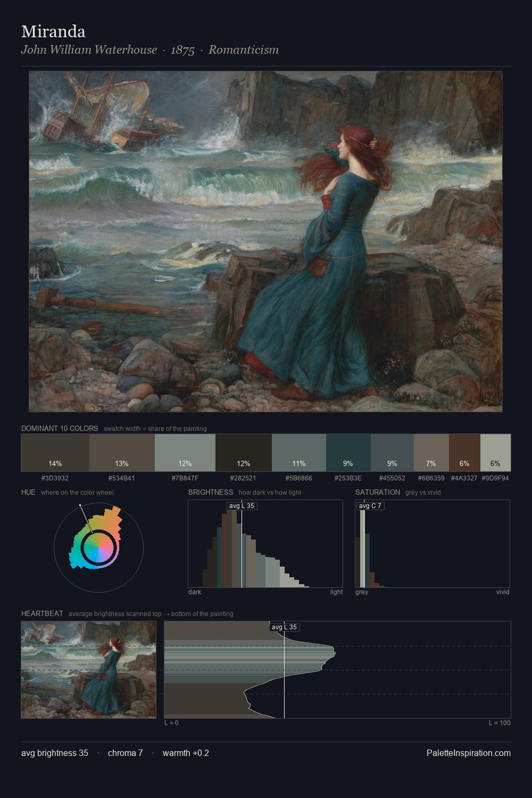532x798 pixels.
Task: Select the #282521 dark swatch
Action: pos(244,453)
